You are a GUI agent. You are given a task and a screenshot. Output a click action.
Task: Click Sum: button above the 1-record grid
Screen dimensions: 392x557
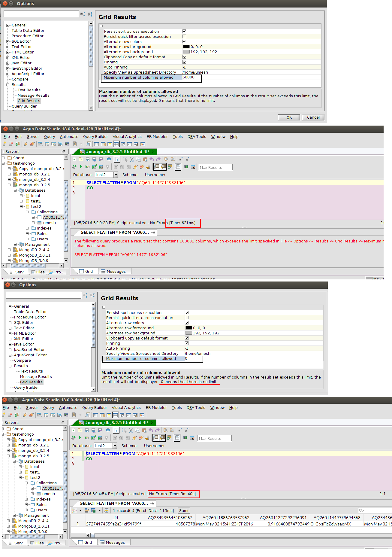[x=184, y=510]
